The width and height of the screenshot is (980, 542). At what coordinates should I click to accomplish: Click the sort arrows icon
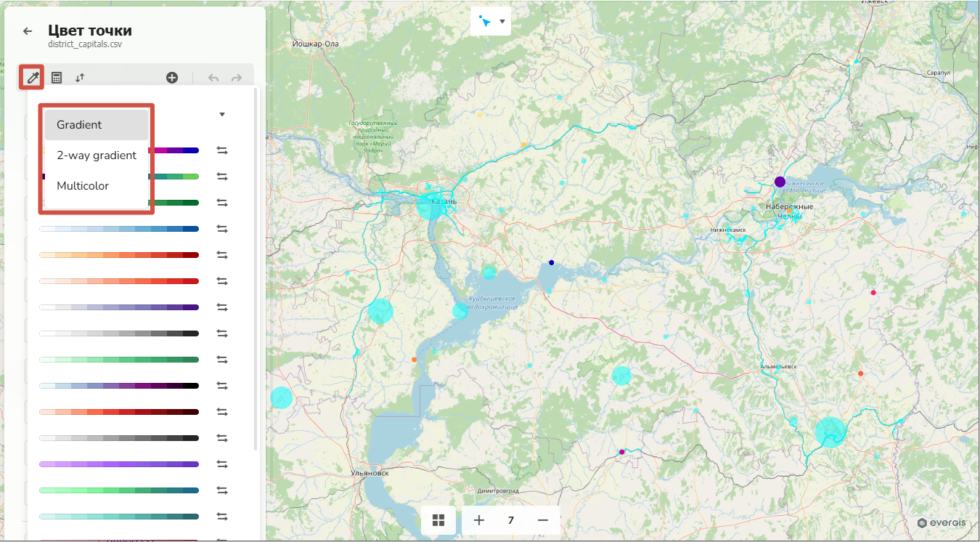[80, 78]
